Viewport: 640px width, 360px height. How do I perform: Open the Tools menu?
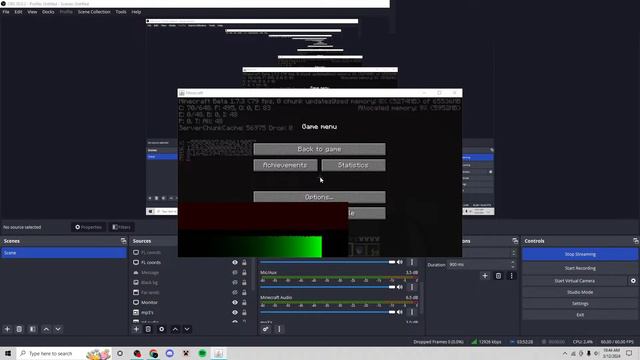121,12
